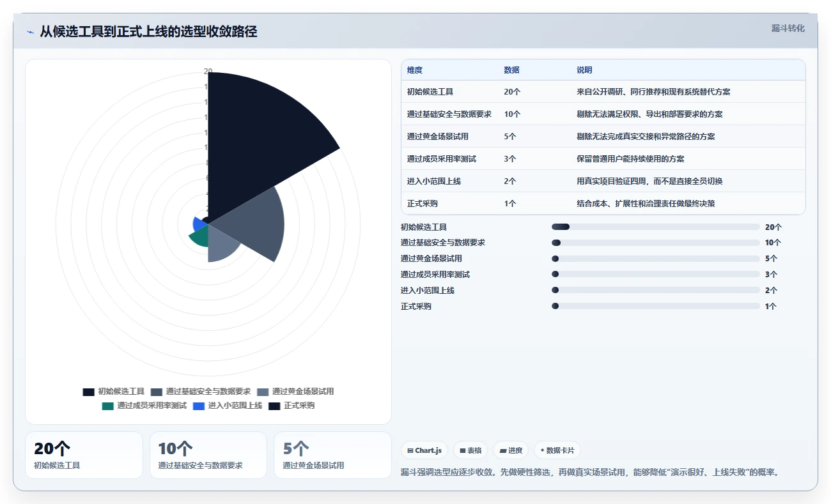Click the footer note starting 漏斗强调选型应逐步收敛
The width and height of the screenshot is (831, 504).
tap(590, 472)
